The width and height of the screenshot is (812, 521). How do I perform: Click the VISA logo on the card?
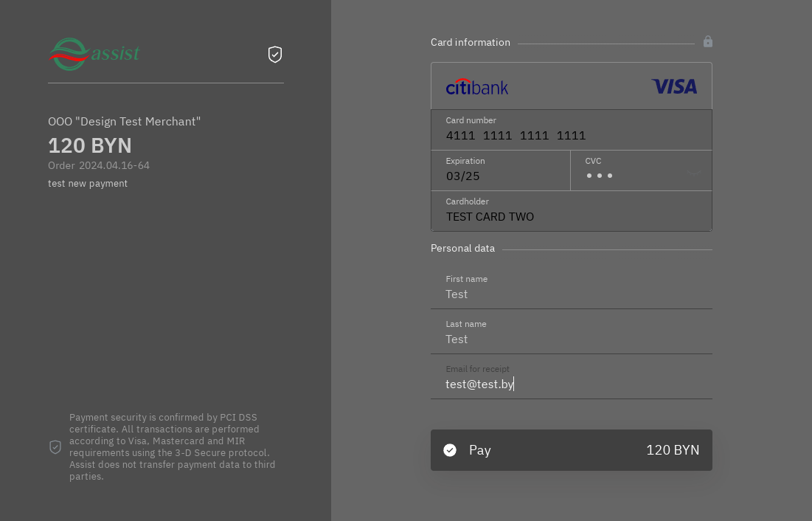[x=674, y=87]
